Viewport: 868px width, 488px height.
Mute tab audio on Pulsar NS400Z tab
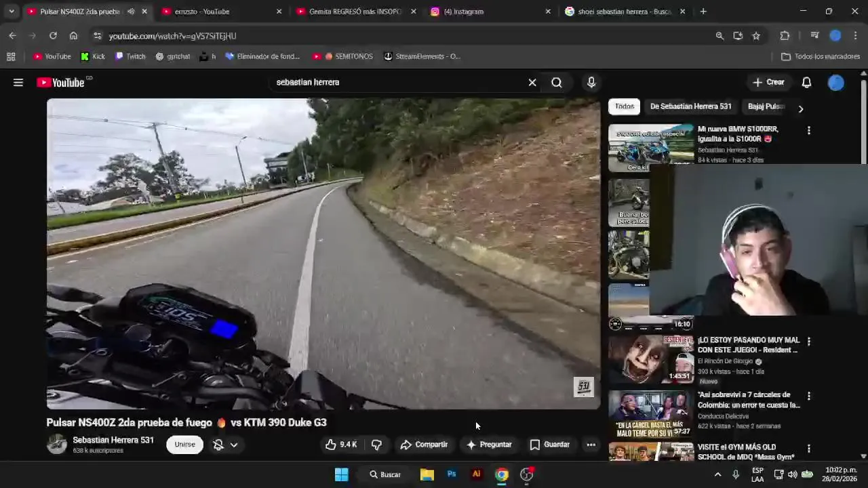click(x=131, y=12)
